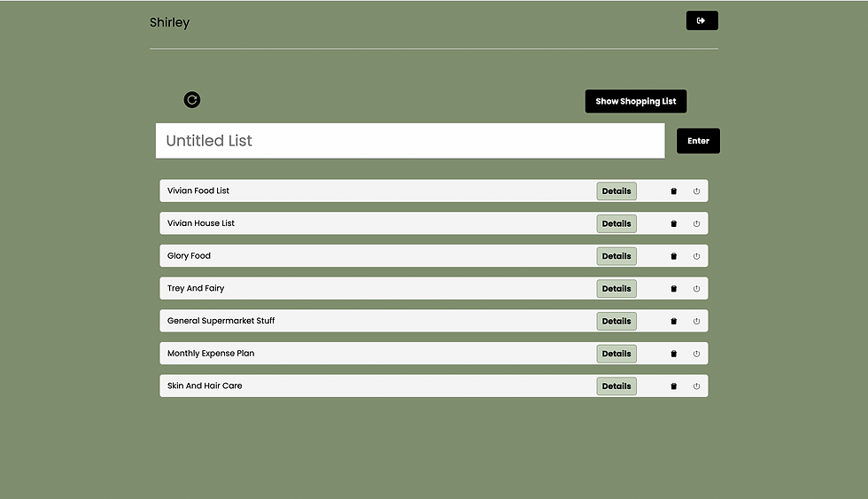Delete Vivian Food List with trash icon

pyautogui.click(x=674, y=191)
